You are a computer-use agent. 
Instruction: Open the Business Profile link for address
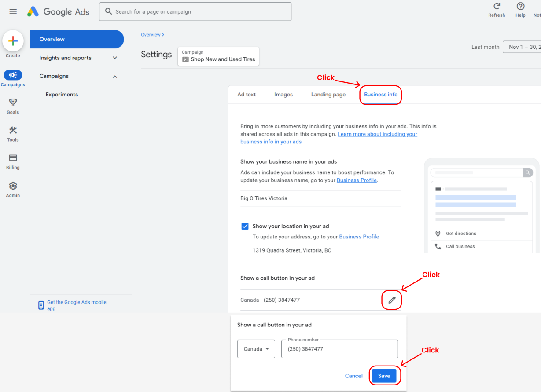(359, 237)
